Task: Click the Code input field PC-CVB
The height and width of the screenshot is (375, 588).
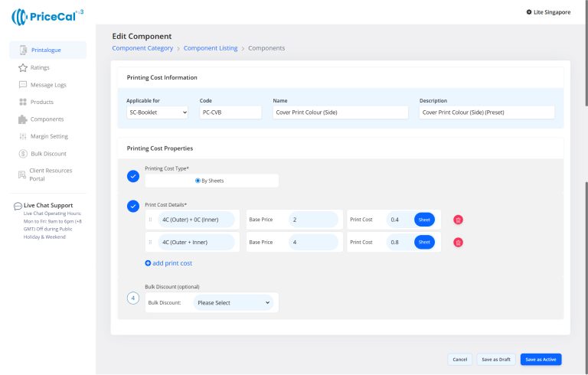Action: click(229, 112)
